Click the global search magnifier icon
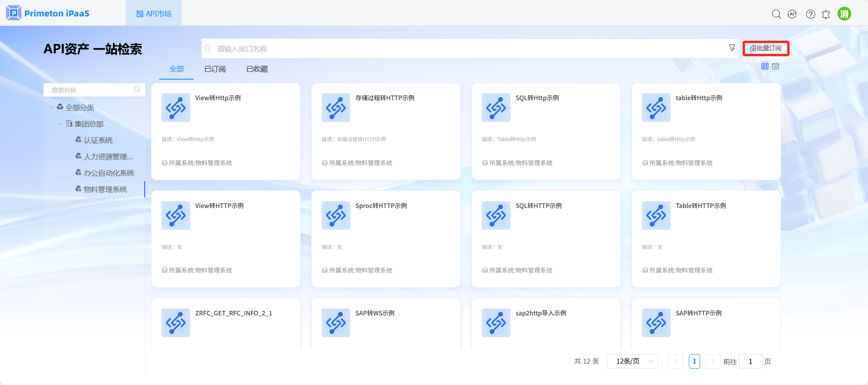 (x=776, y=14)
